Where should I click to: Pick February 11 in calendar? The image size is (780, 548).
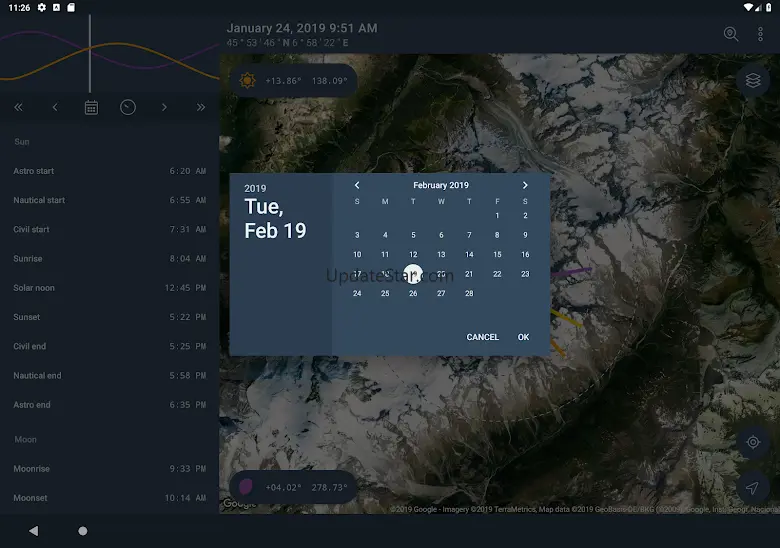click(385, 255)
